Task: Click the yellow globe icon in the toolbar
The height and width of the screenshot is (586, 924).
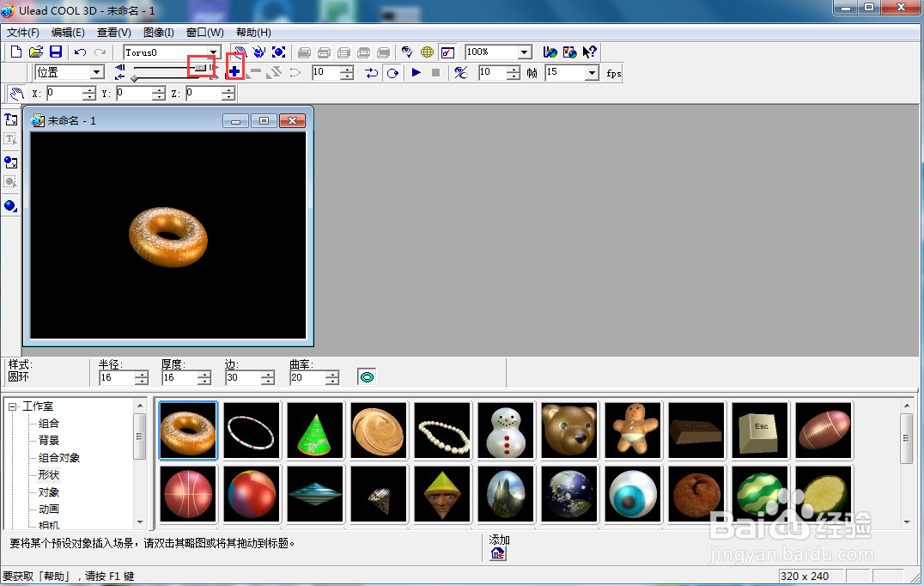Action: tap(427, 52)
